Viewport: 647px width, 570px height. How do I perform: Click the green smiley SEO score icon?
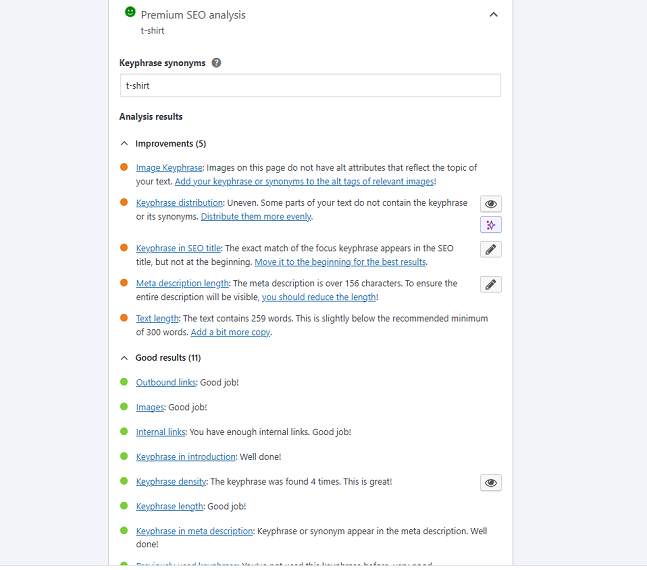tap(130, 13)
